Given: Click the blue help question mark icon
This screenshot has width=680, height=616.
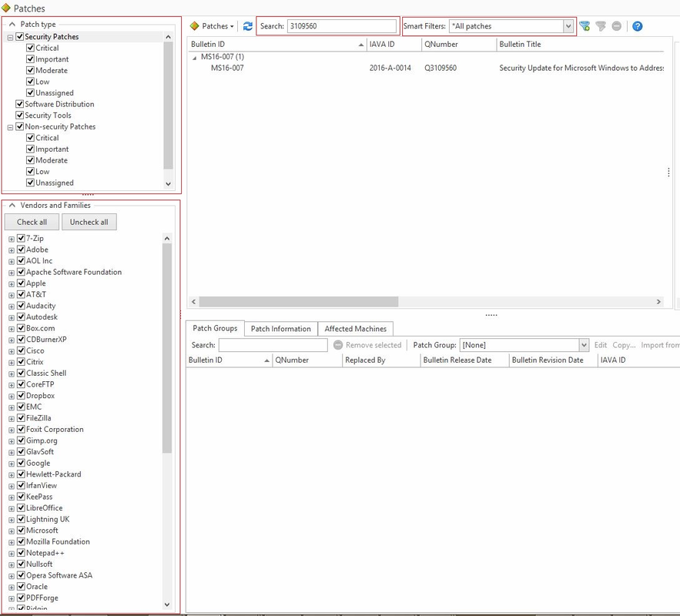Looking at the screenshot, I should (638, 26).
